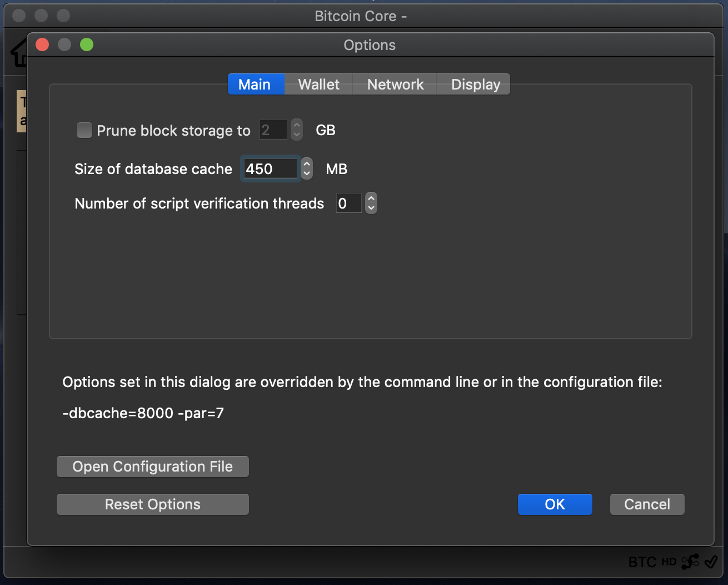
Task: Click the "Number of script verification threads" label
Action: click(x=199, y=204)
